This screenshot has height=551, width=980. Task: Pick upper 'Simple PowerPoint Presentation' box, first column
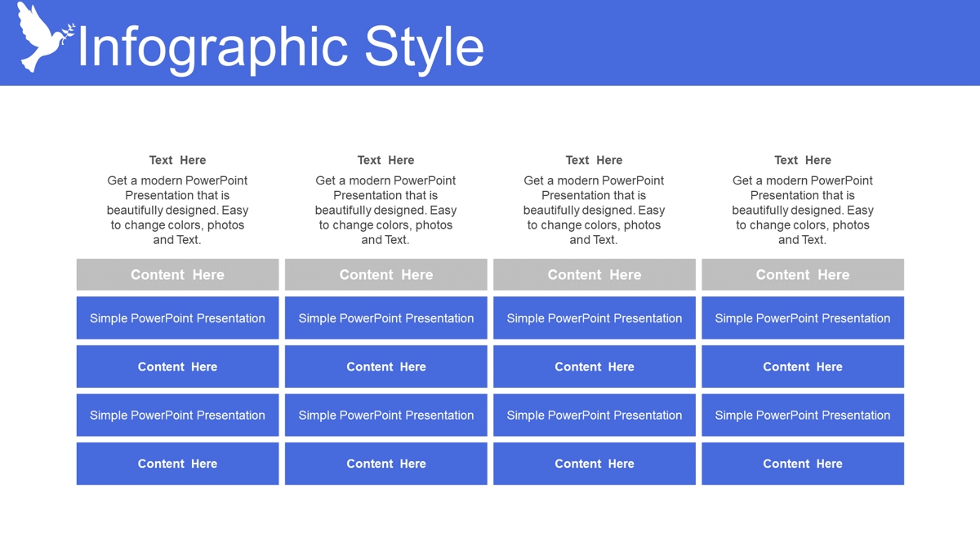click(177, 318)
